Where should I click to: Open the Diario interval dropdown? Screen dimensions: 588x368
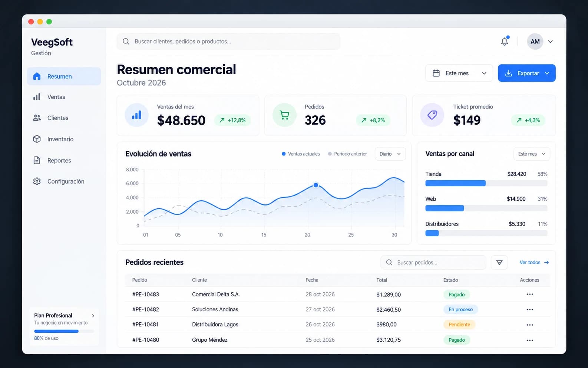point(390,154)
